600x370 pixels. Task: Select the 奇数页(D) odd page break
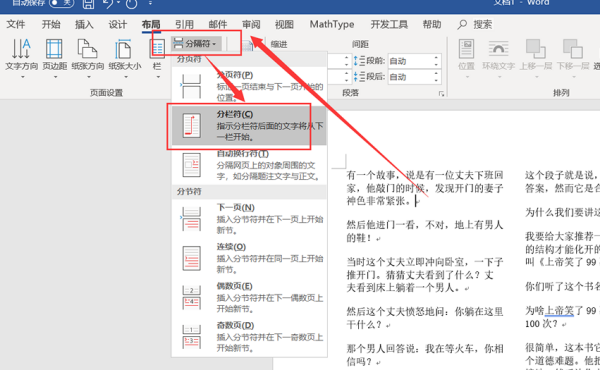249,337
